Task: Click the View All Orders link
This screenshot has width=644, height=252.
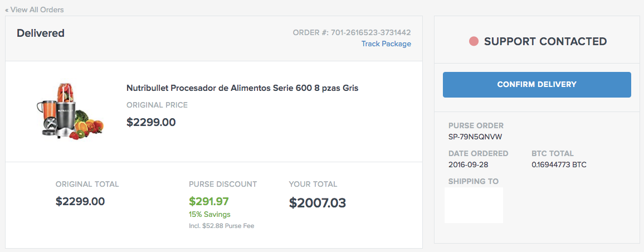Action: [35, 9]
